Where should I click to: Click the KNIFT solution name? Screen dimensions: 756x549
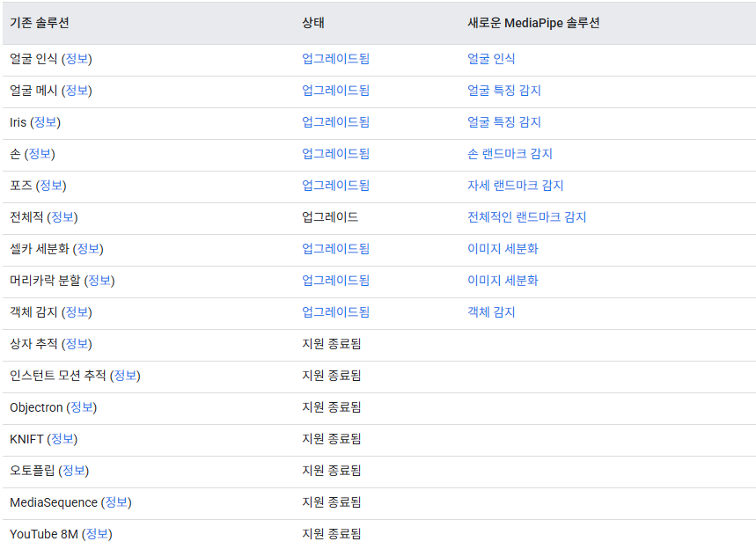[x=26, y=439]
